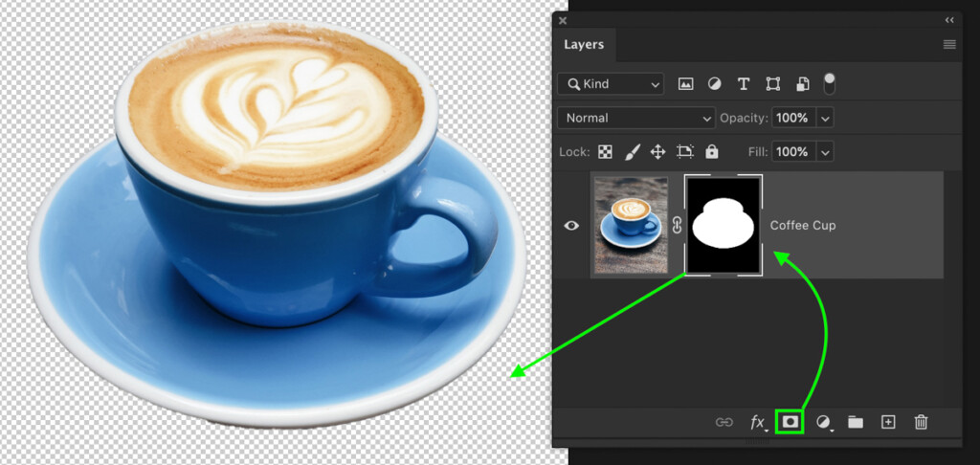
Task: Lock transparent pixels icon
Action: tap(605, 152)
